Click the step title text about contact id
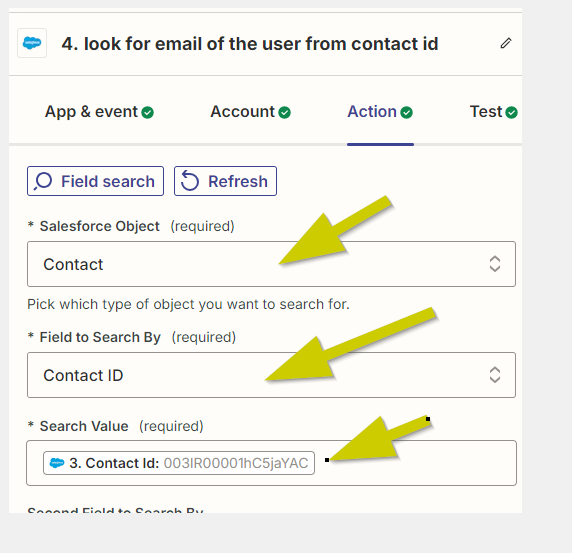This screenshot has height=553, width=572. pyautogui.click(x=250, y=44)
